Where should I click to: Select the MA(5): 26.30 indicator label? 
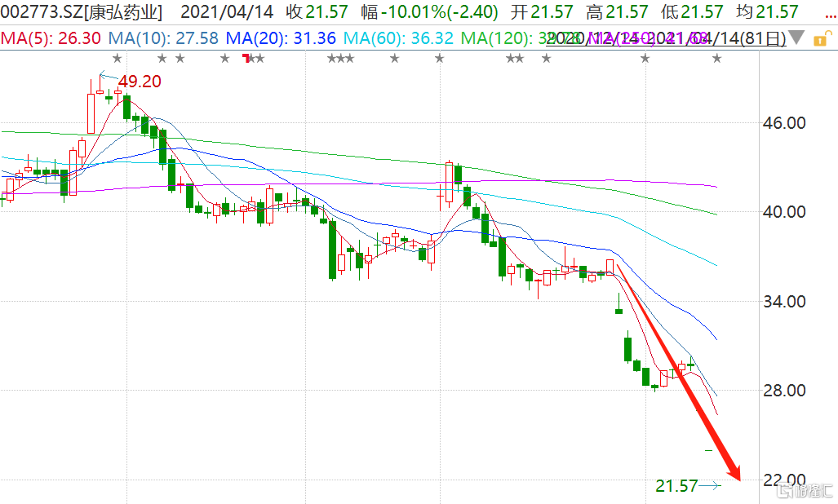click(x=51, y=38)
